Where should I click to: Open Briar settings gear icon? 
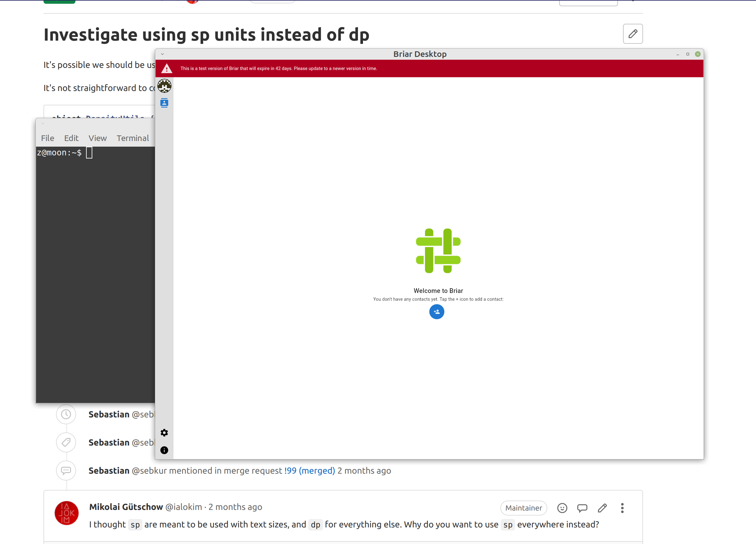pos(164,433)
